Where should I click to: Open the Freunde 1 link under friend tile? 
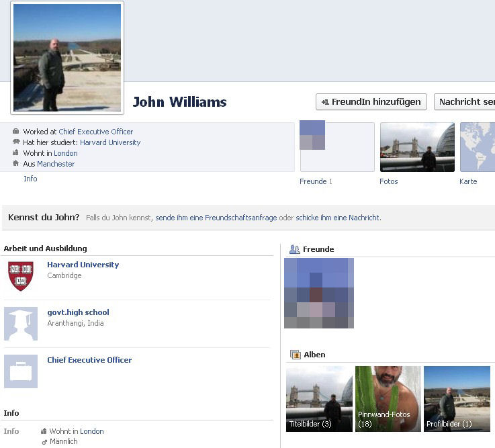point(316,181)
